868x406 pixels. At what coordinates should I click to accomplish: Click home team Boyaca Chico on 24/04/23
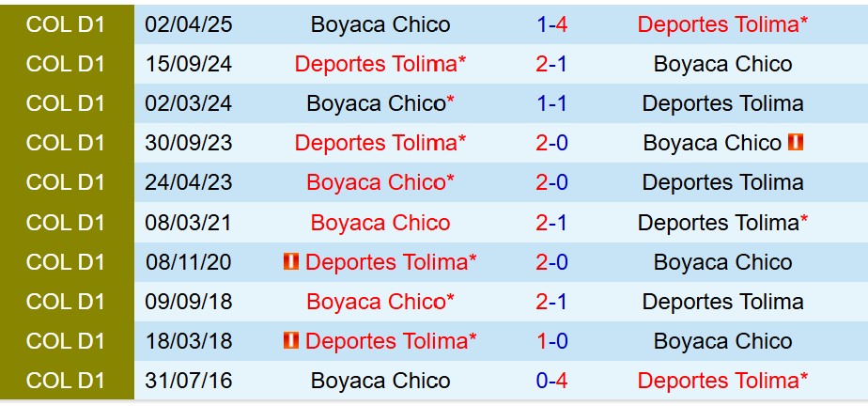[x=380, y=182]
